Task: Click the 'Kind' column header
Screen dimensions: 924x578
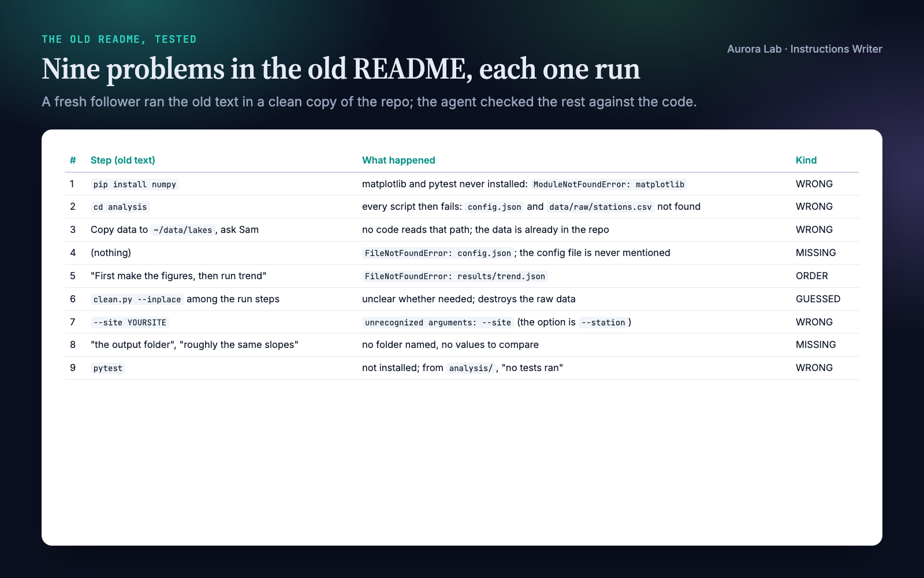Action: point(806,160)
